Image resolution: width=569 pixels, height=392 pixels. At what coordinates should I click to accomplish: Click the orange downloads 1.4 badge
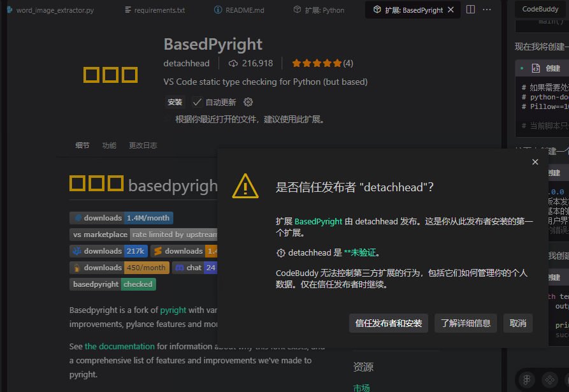click(184, 251)
